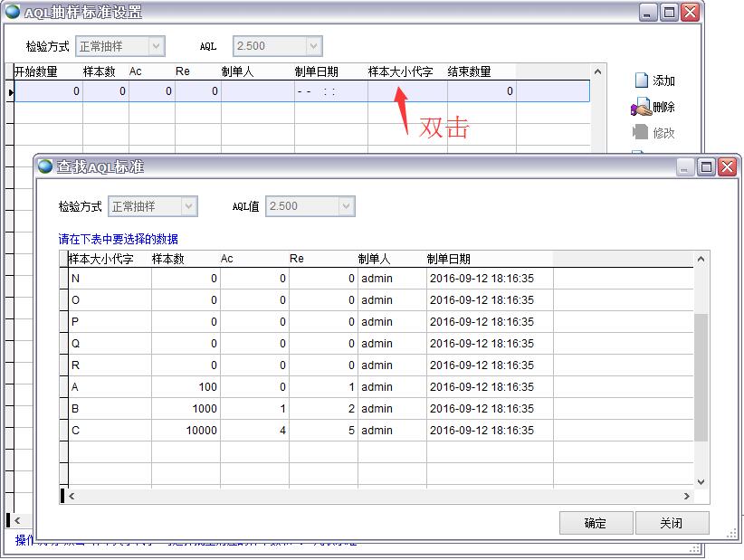744x560 pixels.
Task: Click the 关闭 button
Action: coord(672,523)
